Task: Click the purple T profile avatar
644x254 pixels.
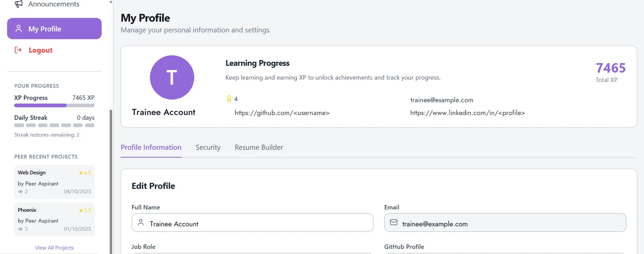Action: point(172,77)
